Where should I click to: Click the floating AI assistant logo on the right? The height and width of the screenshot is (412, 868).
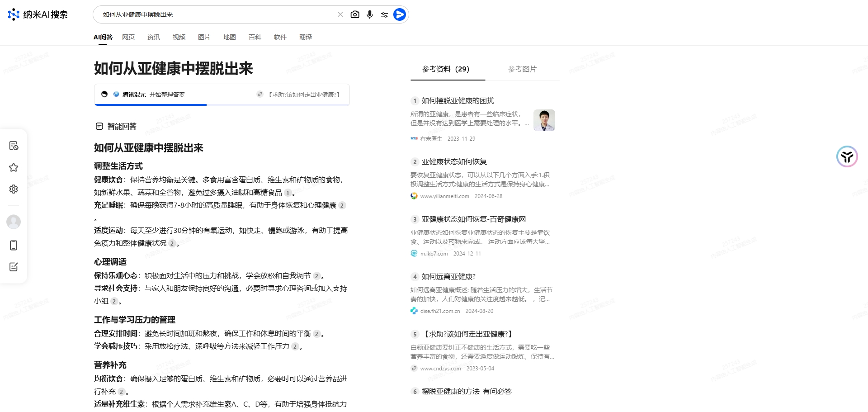847,157
